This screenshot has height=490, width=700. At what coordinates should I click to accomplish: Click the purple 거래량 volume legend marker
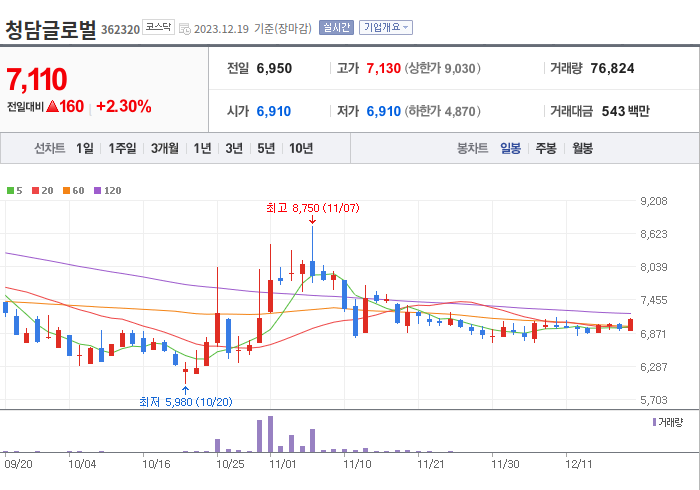(x=654, y=422)
